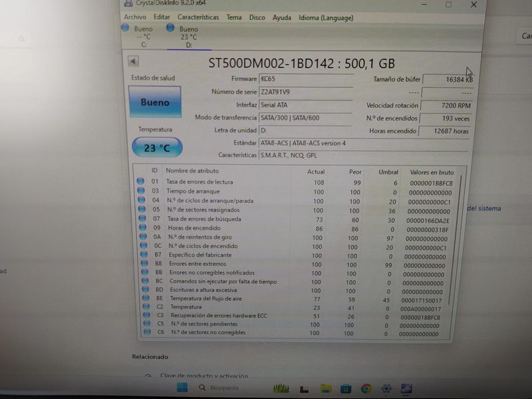
Task: Click the Estándar field ATA8-ACS
Action: pos(364,143)
